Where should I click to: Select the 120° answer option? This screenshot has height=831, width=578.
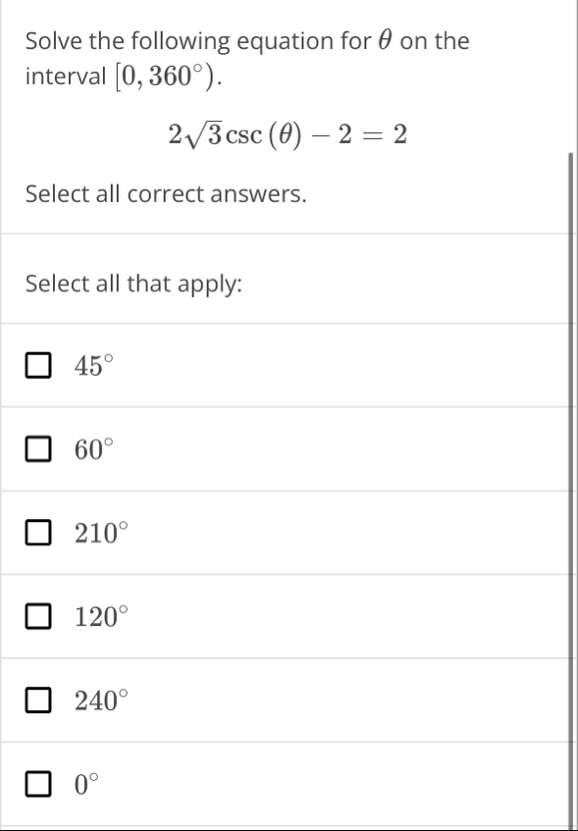36,617
